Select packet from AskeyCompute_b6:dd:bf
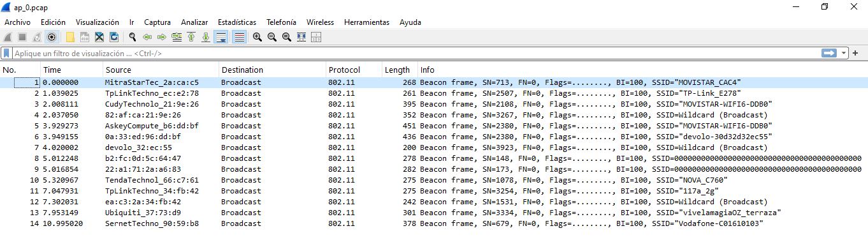This screenshot has width=868, height=249. pyautogui.click(x=433, y=126)
